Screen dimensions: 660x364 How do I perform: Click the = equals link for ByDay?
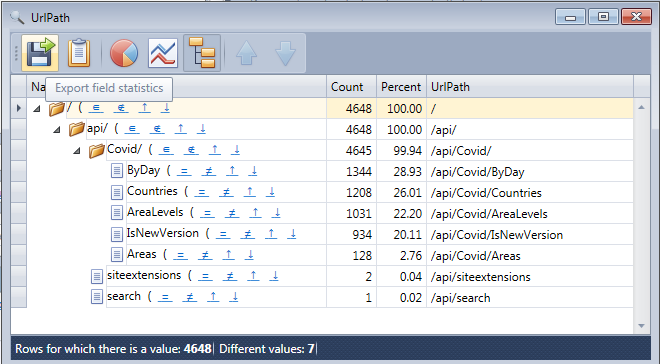click(x=184, y=170)
